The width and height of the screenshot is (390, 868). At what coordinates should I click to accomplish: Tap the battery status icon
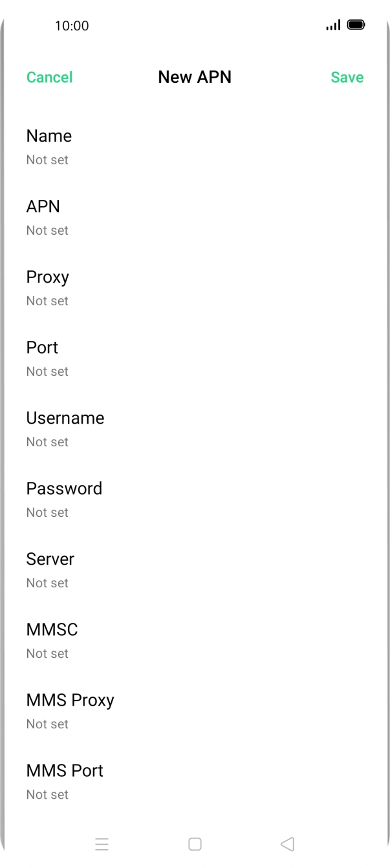pyautogui.click(x=355, y=25)
